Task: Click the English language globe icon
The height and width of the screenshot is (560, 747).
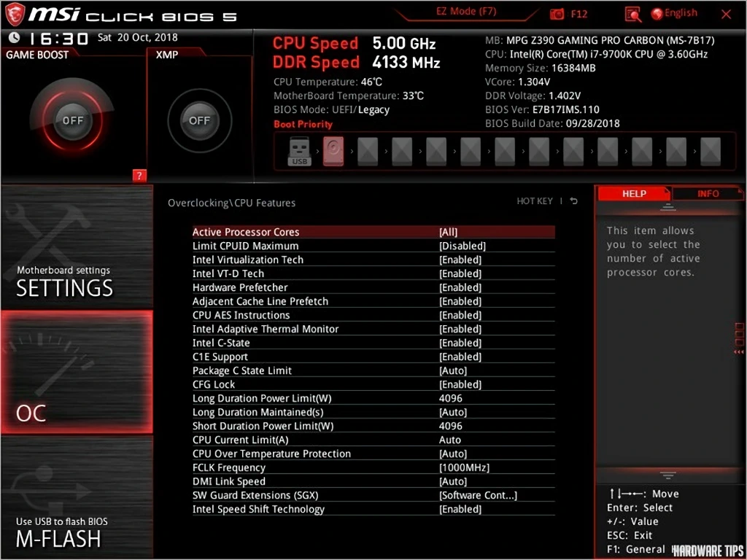Action: pyautogui.click(x=658, y=14)
